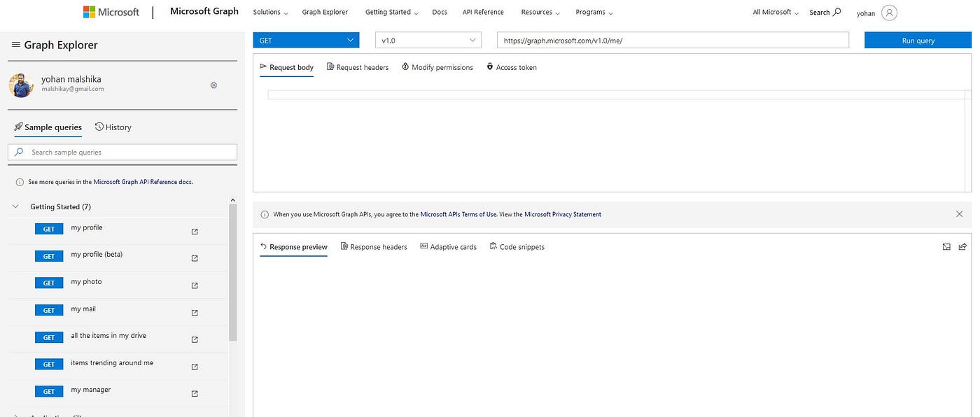Focus the Search sample queries field
The width and height of the screenshot is (980, 417).
point(122,152)
